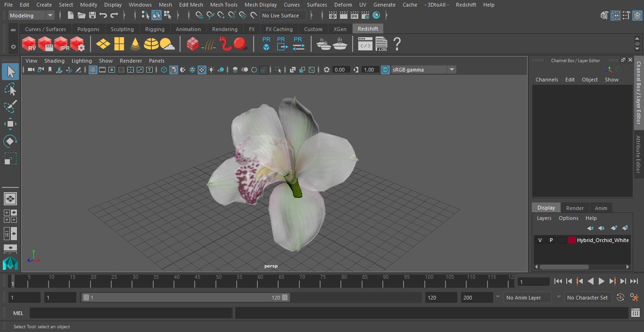Click the red sphere material icon

pos(240,44)
